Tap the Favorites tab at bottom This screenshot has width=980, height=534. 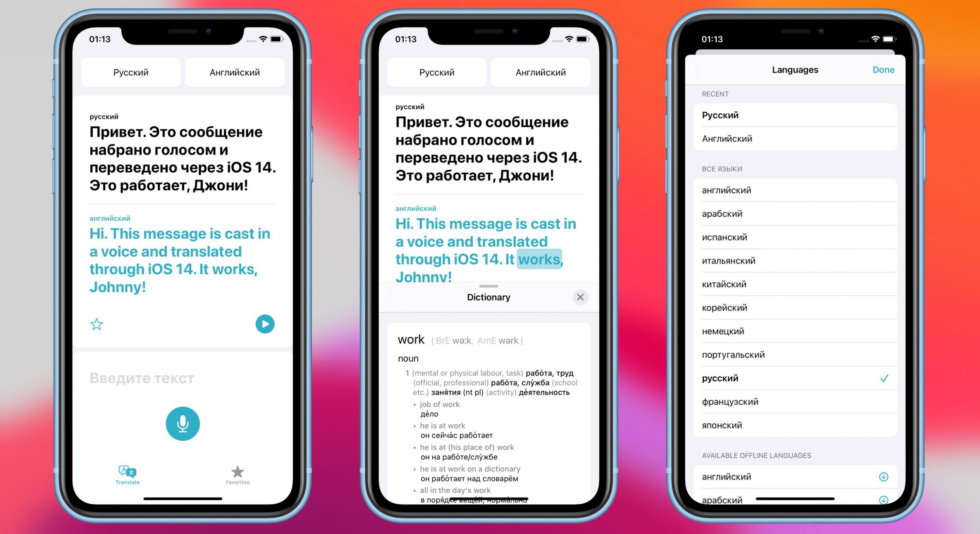point(238,477)
